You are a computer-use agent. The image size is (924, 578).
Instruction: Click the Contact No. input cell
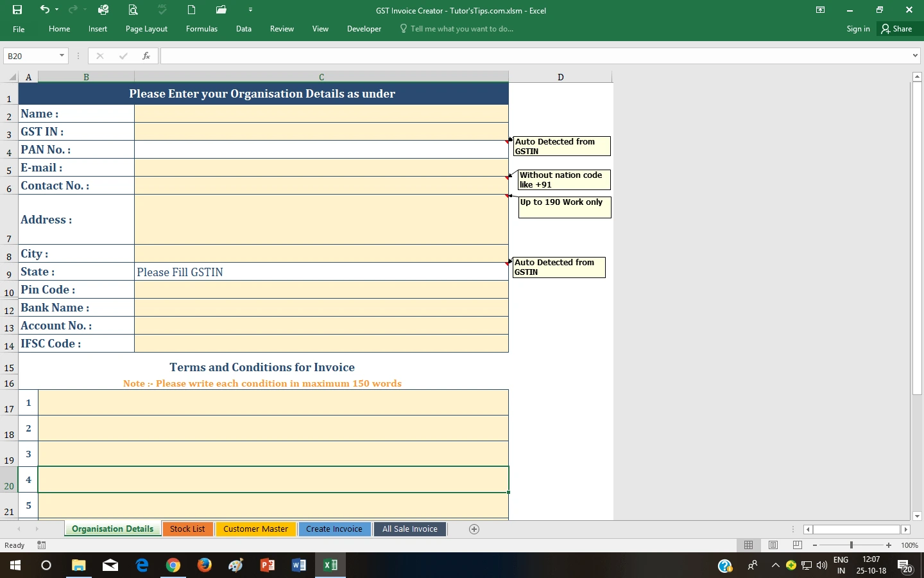(x=321, y=186)
